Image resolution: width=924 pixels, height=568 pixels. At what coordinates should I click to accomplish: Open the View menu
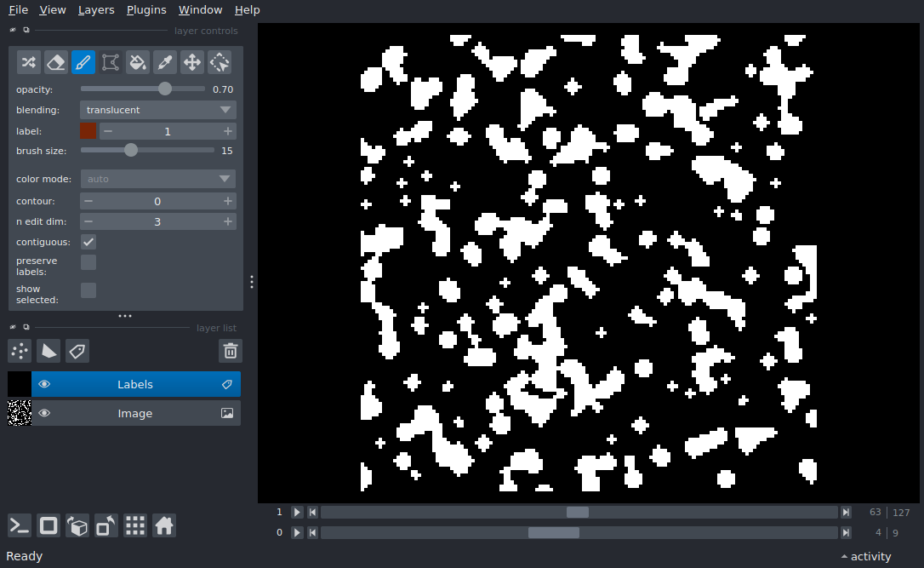coord(53,10)
